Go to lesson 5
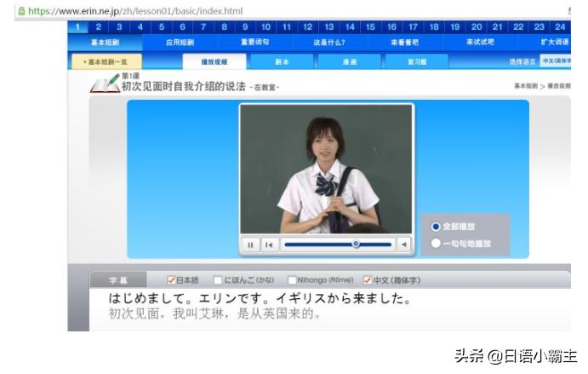The height and width of the screenshot is (374, 588). 162,27
